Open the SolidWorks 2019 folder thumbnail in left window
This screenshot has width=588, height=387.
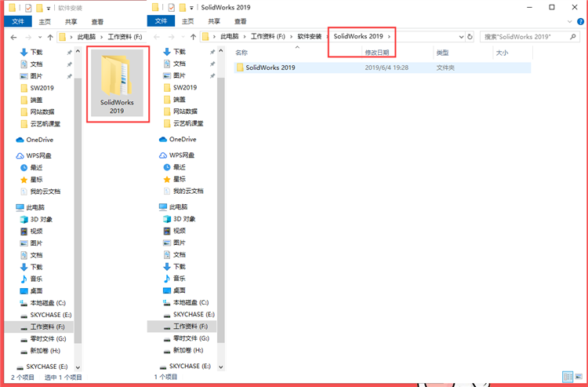tap(117, 83)
